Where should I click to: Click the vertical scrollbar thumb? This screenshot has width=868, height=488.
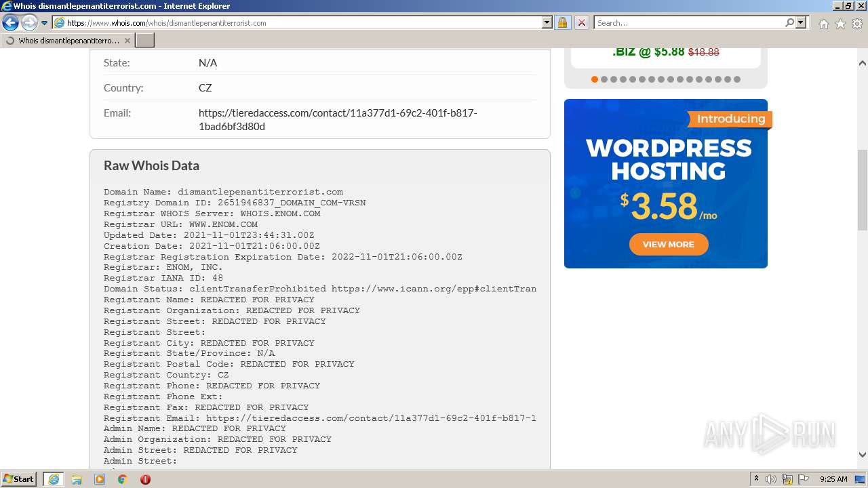[x=862, y=190]
